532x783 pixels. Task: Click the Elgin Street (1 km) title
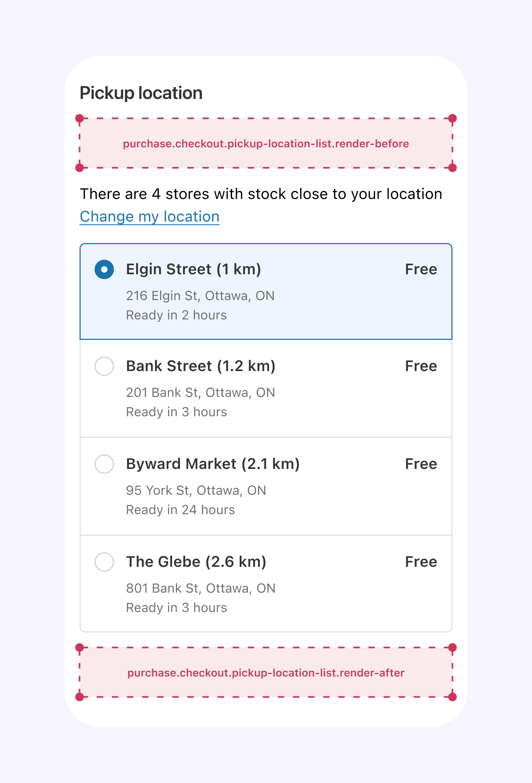pyautogui.click(x=193, y=269)
